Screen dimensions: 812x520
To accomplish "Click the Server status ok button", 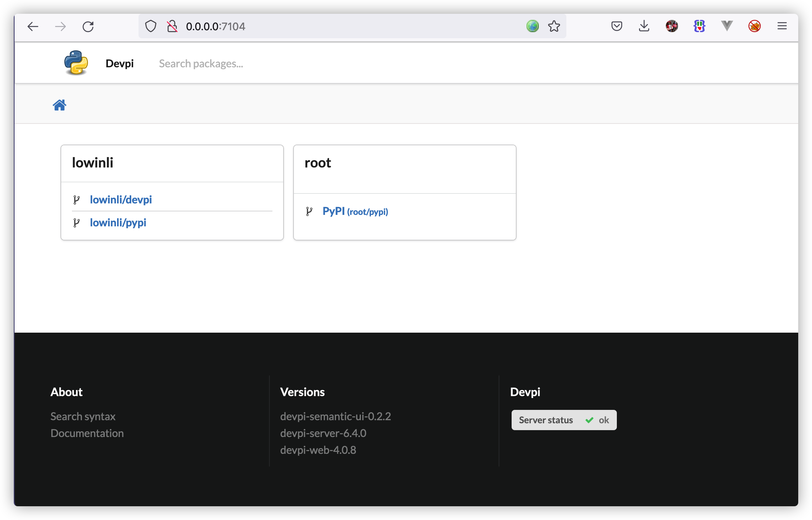I will (x=564, y=420).
